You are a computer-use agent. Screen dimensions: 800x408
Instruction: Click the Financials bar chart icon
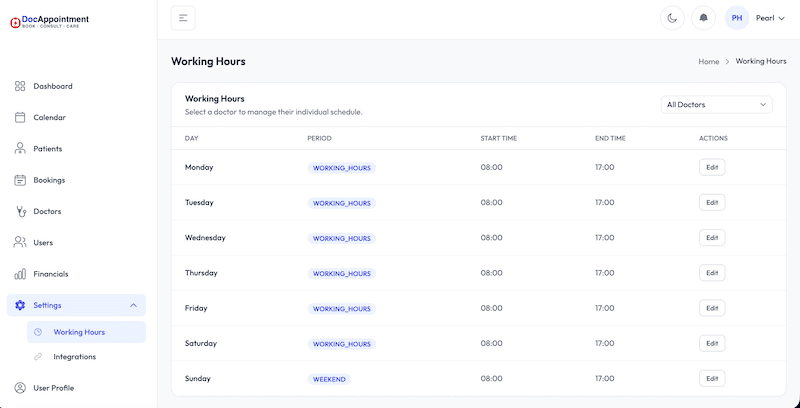coord(20,274)
